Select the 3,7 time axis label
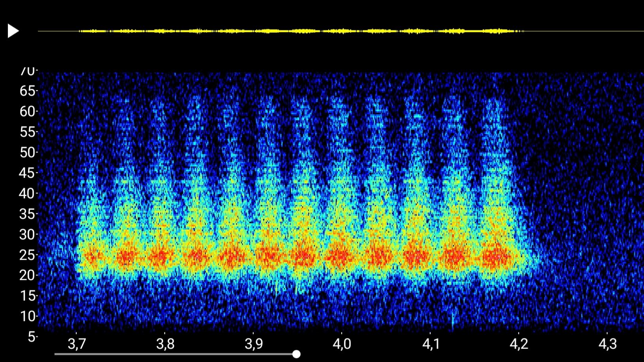The height and width of the screenshot is (362, 644). (x=77, y=344)
